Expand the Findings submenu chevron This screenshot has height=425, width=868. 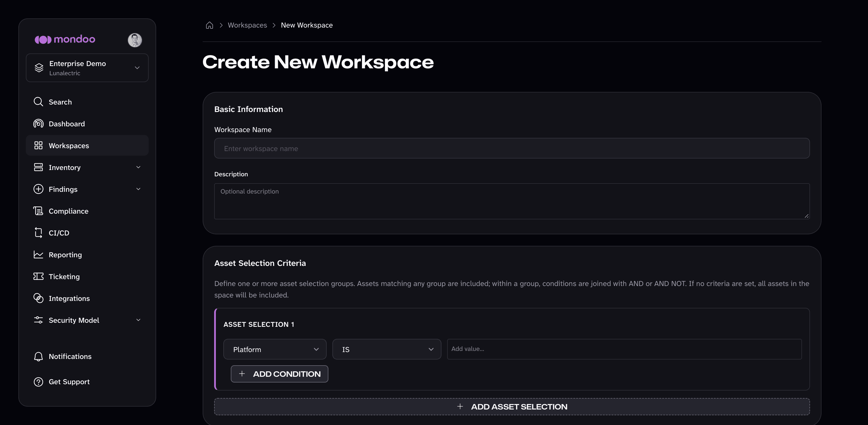[x=138, y=189]
